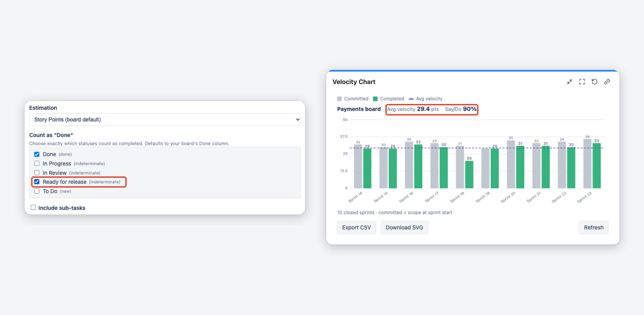Check the In Progress status checkbox

point(37,163)
